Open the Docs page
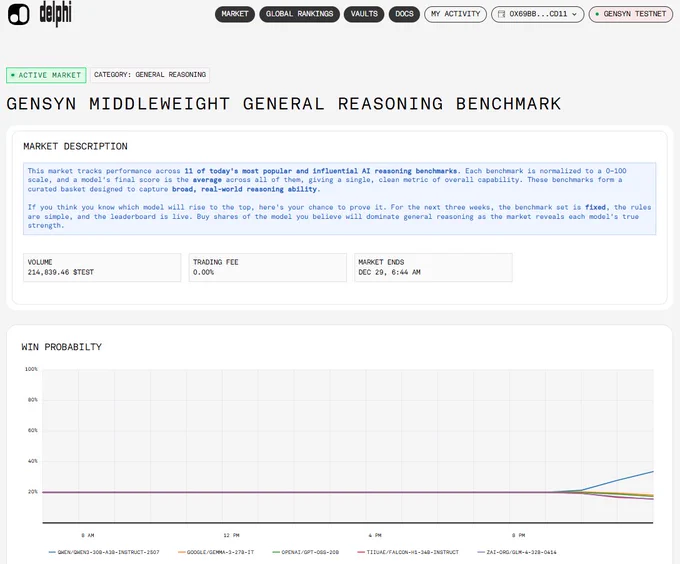The width and height of the screenshot is (680, 564). pyautogui.click(x=404, y=14)
